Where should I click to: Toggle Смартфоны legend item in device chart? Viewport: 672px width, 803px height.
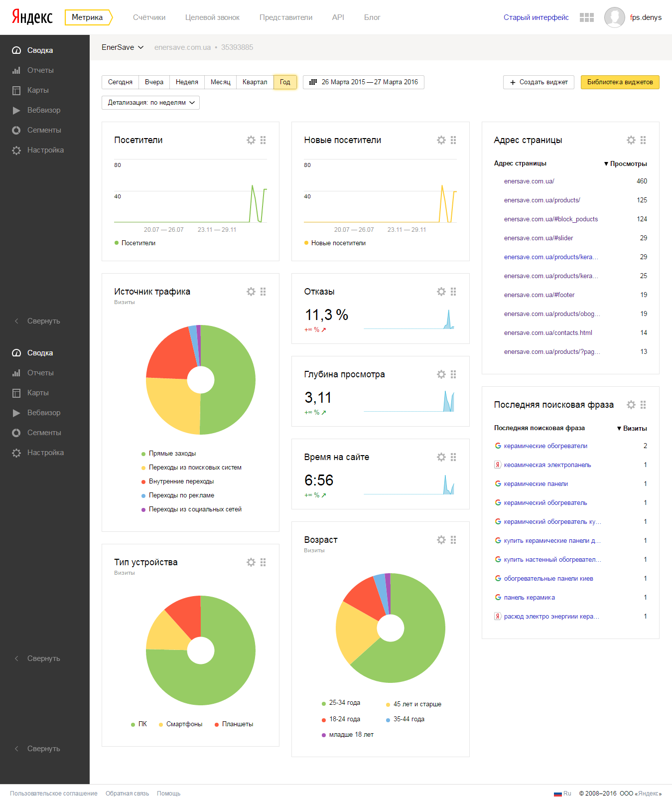tap(180, 724)
